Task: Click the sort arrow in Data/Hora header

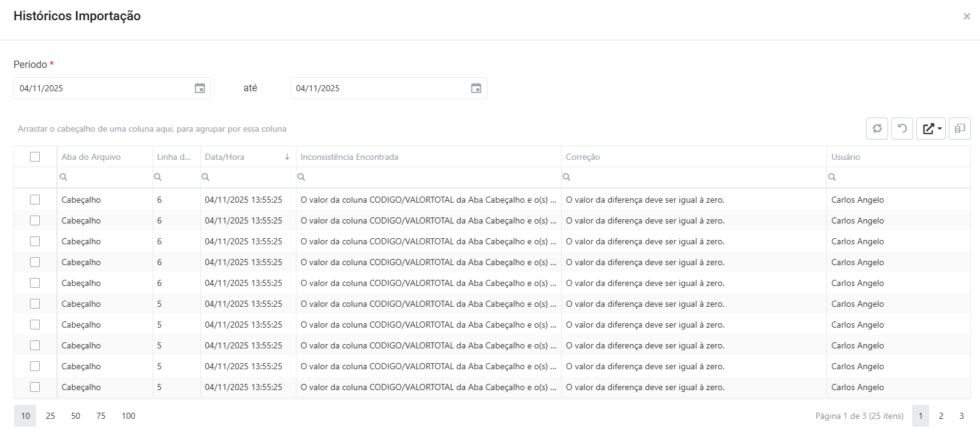Action: [287, 157]
